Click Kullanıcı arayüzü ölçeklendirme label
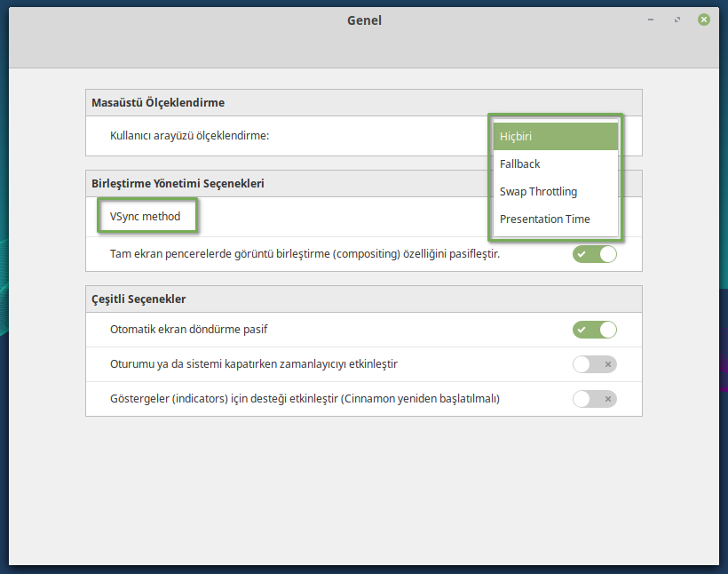The image size is (728, 574). click(x=189, y=136)
